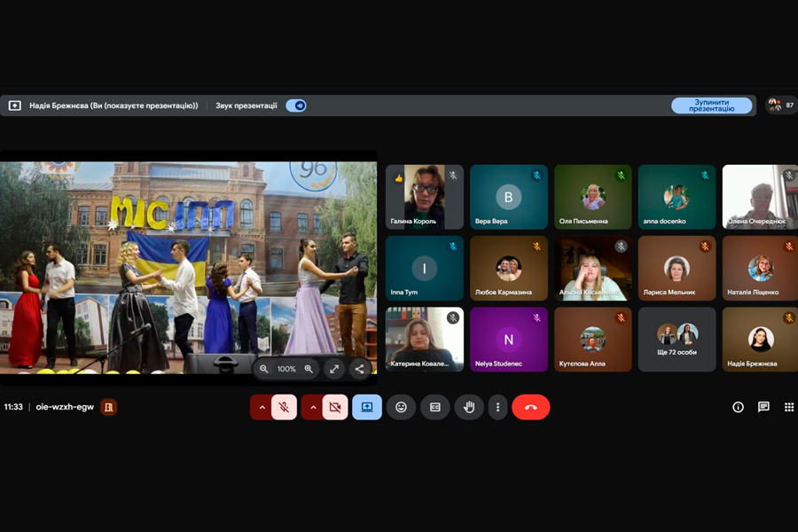798x532 pixels.
Task: Open the meeting details info panel
Action: click(x=738, y=407)
